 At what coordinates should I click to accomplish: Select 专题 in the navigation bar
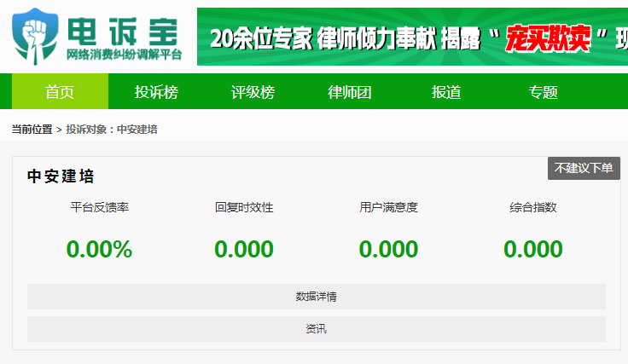tap(543, 92)
